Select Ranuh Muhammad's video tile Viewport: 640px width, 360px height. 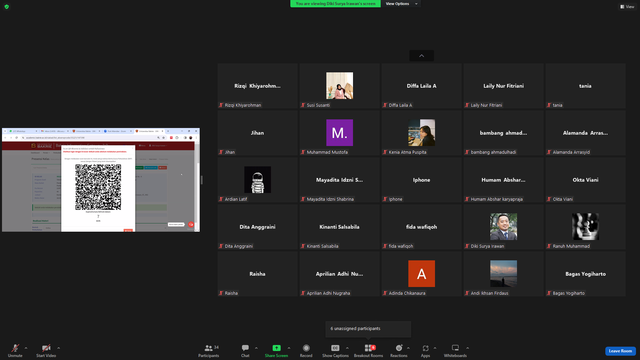586,227
